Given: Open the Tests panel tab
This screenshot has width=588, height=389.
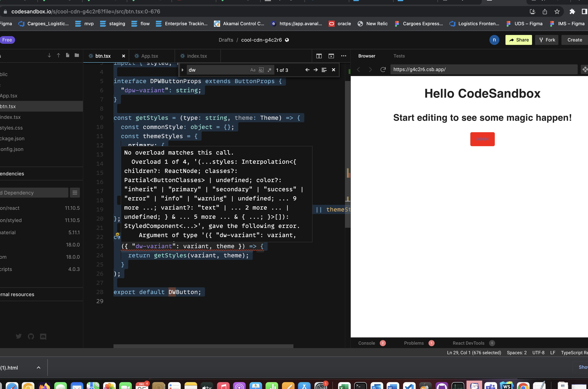Looking at the screenshot, I should pos(399,56).
